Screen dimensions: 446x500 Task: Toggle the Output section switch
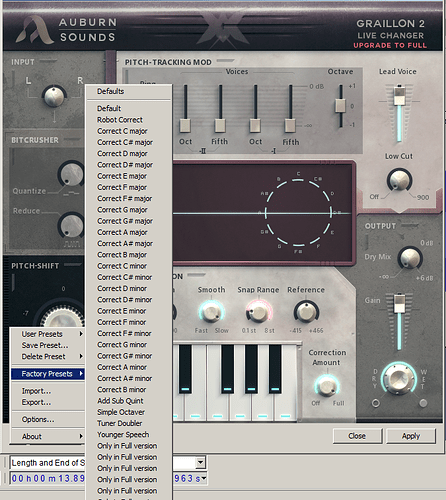click(x=410, y=225)
